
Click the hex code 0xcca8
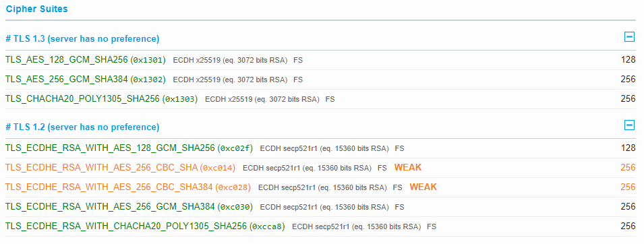[267, 226]
